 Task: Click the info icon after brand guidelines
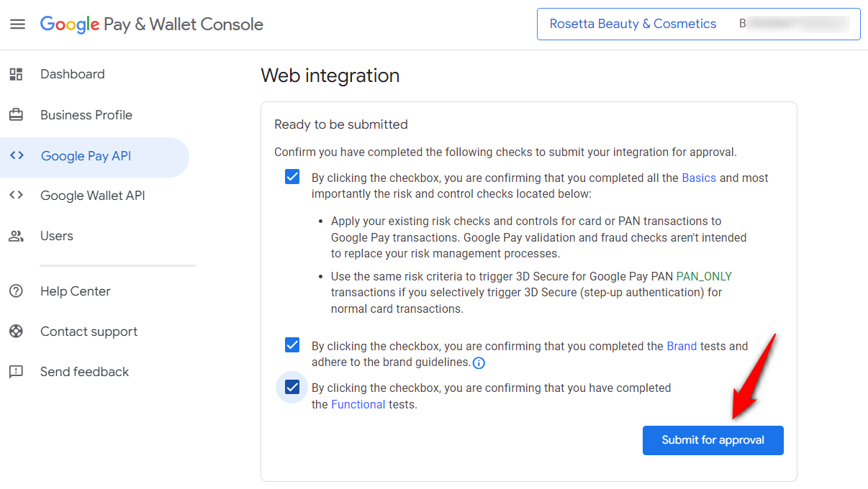click(478, 363)
